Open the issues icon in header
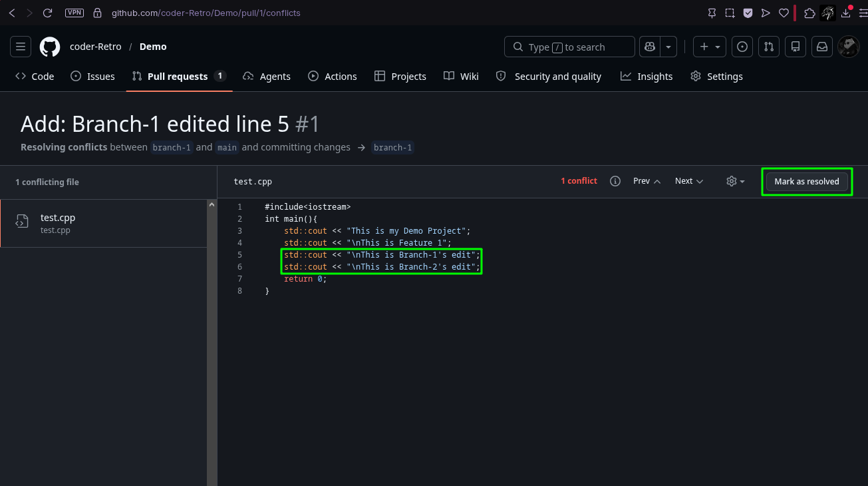The height and width of the screenshot is (486, 868). coord(742,47)
